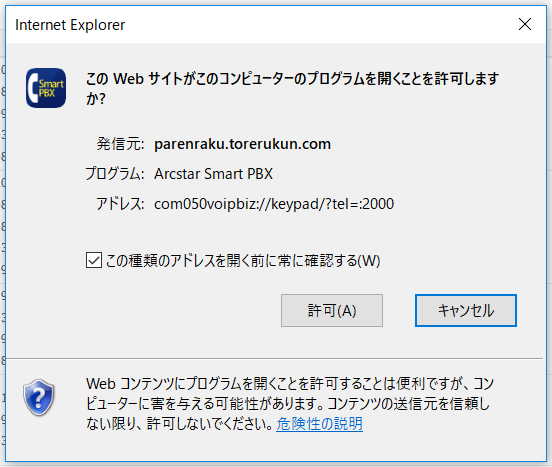Click the checkmark inside the confirmation checkbox
Image resolution: width=552 pixels, height=467 pixels.
click(94, 260)
